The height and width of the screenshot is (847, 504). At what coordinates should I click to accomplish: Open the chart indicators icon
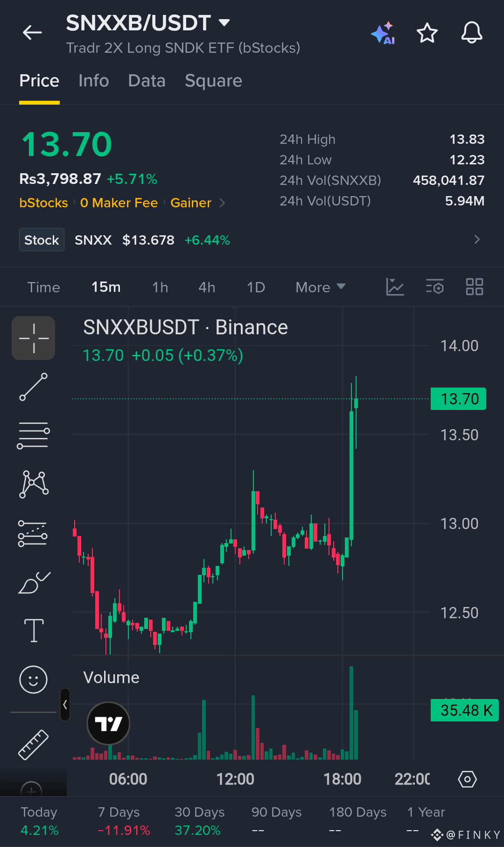click(395, 287)
